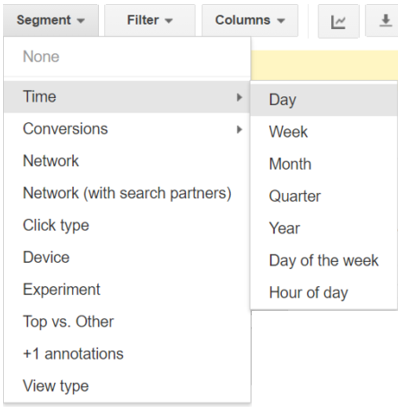The image size is (398, 411).
Task: Select View type menu item
Action: [x=127, y=386]
